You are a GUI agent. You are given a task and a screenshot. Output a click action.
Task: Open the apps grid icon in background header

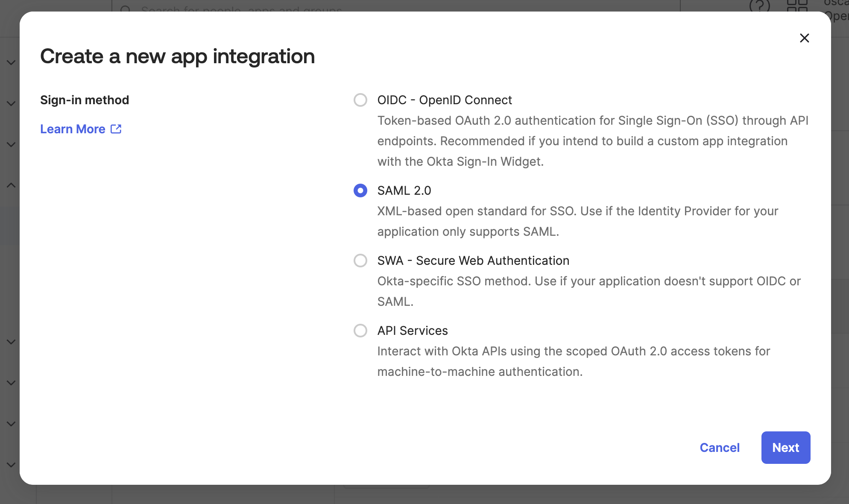[x=797, y=6]
